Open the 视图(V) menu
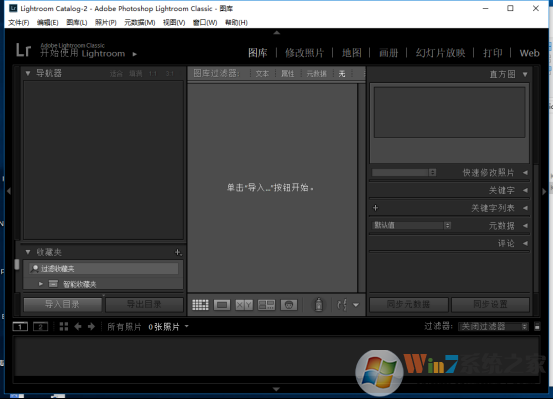The height and width of the screenshot is (399, 553). pos(174,23)
